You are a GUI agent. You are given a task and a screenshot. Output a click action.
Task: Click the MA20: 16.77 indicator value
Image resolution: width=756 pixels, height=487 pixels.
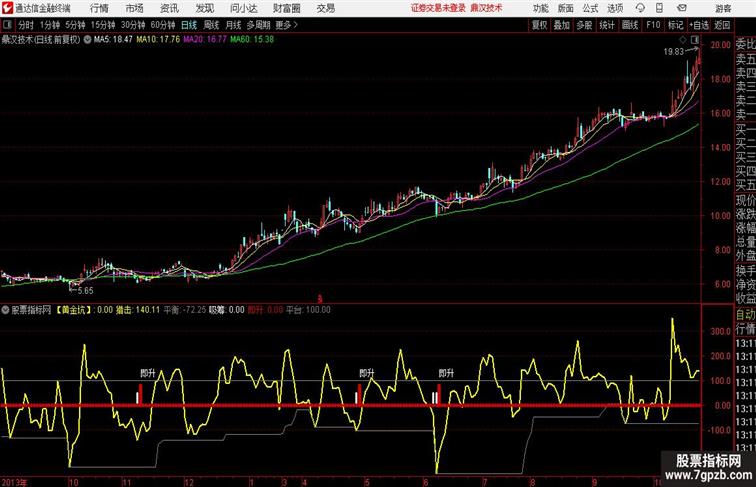(205, 40)
